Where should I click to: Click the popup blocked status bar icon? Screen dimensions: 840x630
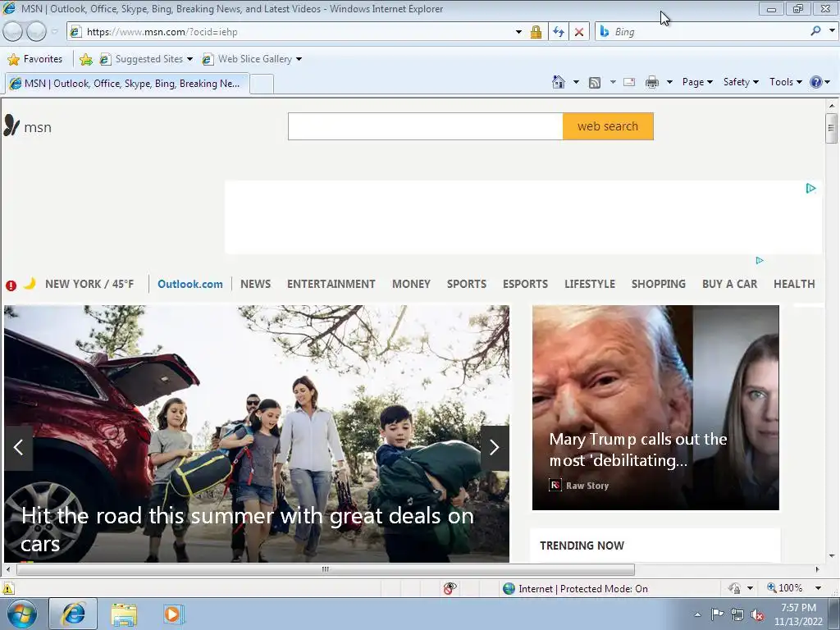[x=450, y=588]
